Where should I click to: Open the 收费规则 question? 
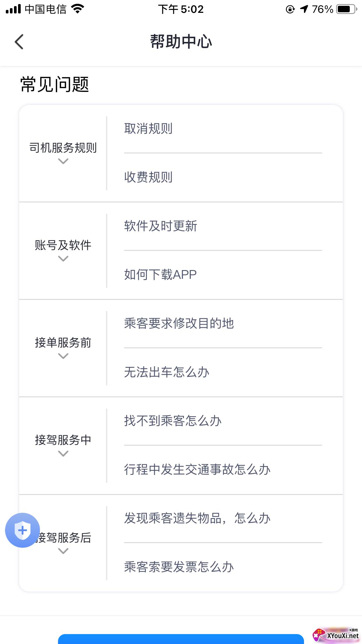click(x=148, y=177)
